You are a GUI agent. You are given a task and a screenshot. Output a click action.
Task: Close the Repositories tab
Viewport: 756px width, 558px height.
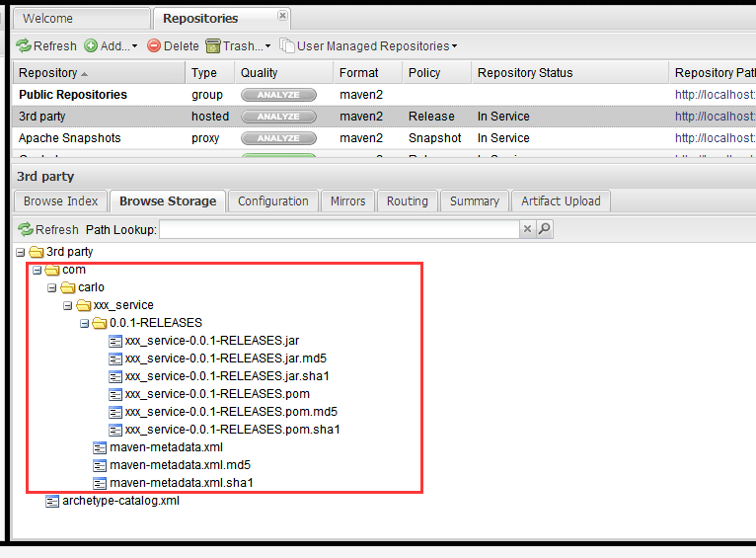(282, 16)
